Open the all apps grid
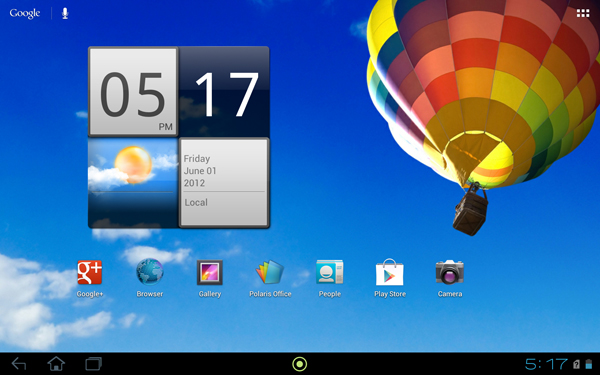Viewport: 600px width, 375px height. coord(583,13)
